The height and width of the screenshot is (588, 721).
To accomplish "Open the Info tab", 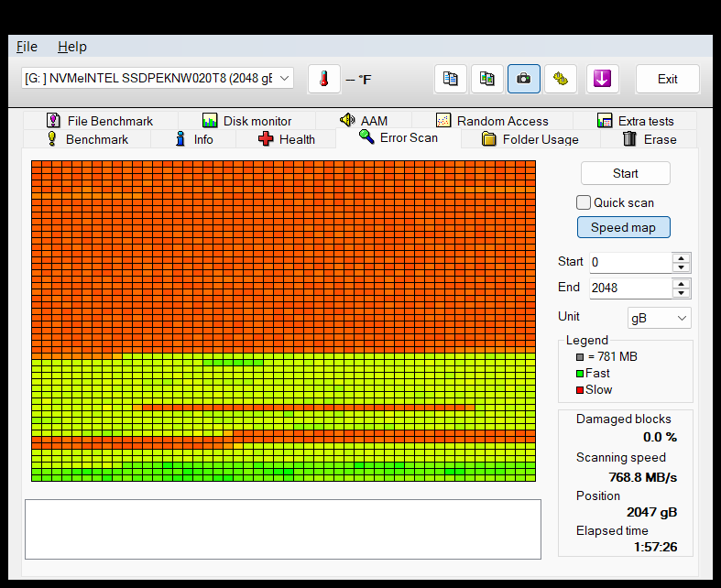I will click(x=193, y=139).
